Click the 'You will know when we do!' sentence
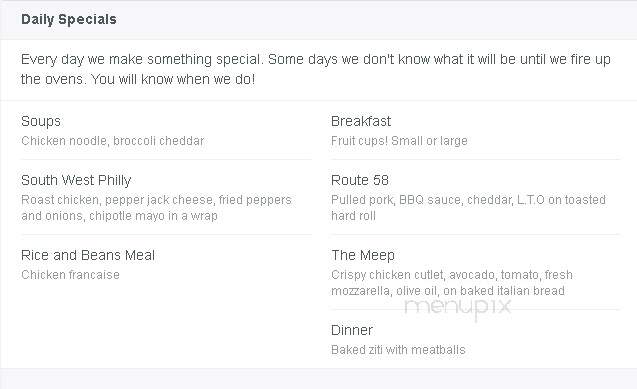This screenshot has width=637, height=389. 173,79
